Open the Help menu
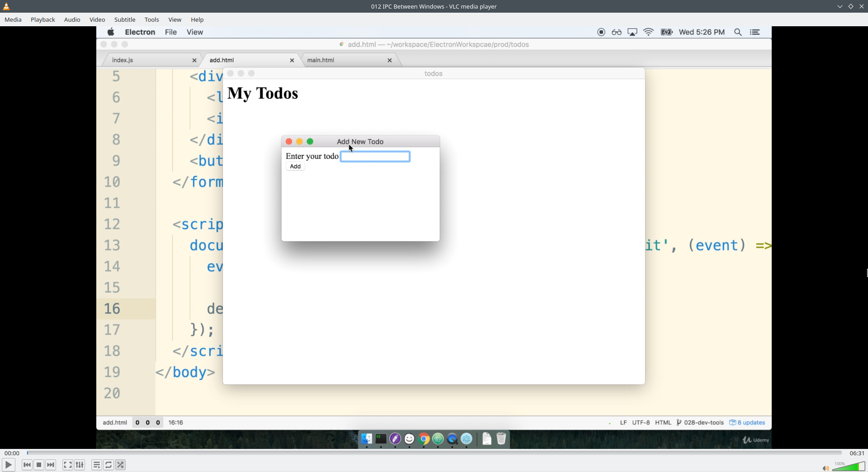The image size is (868, 472). pyautogui.click(x=197, y=19)
